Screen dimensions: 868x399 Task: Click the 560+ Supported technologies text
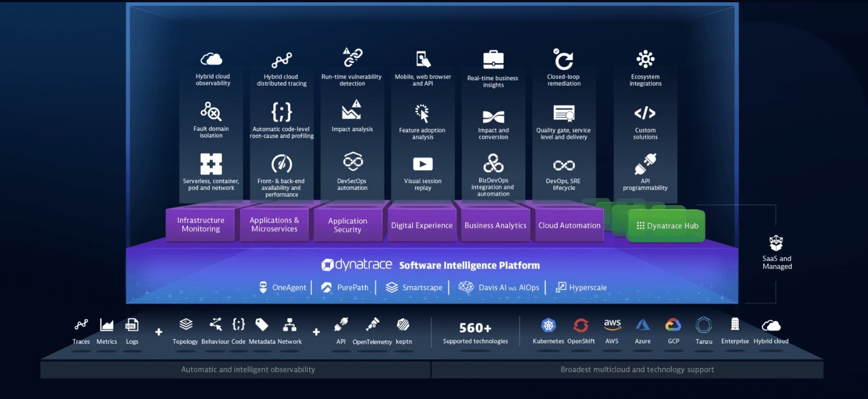pyautogui.click(x=475, y=333)
